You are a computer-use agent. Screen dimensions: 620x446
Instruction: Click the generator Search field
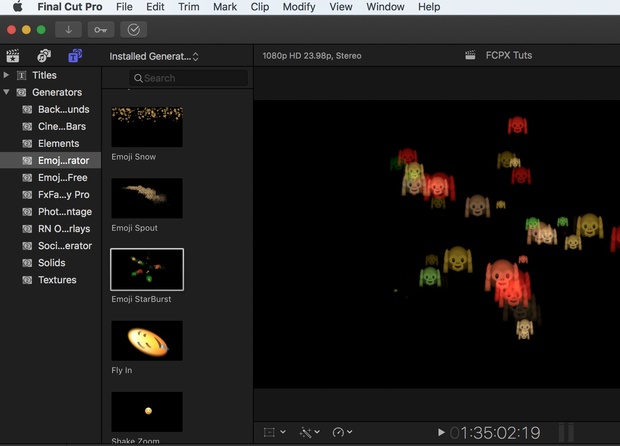189,78
